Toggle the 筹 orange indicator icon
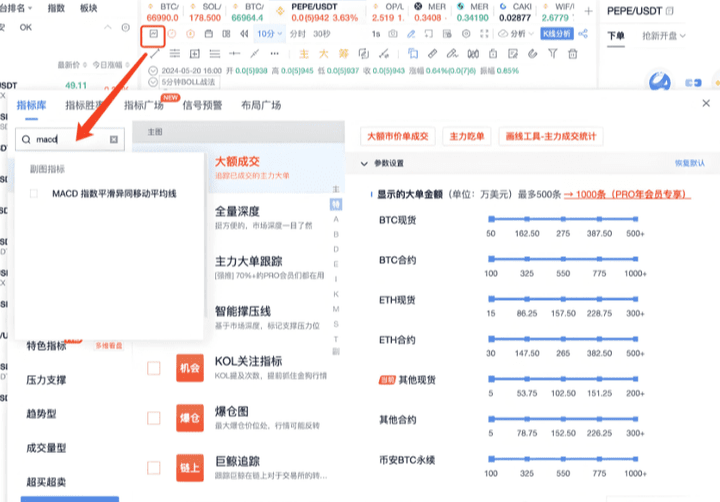Screen dimensions: 720x502 click(x=343, y=54)
